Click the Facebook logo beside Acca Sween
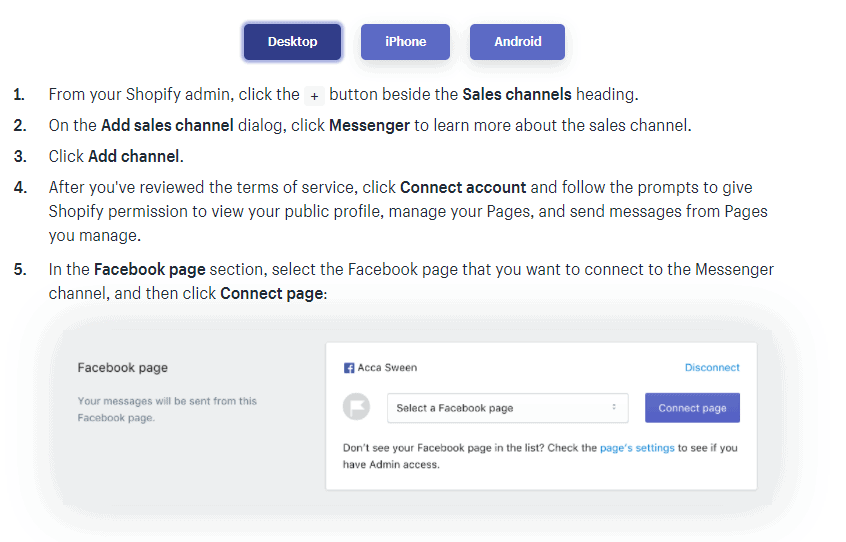The width and height of the screenshot is (846, 542). pos(349,368)
